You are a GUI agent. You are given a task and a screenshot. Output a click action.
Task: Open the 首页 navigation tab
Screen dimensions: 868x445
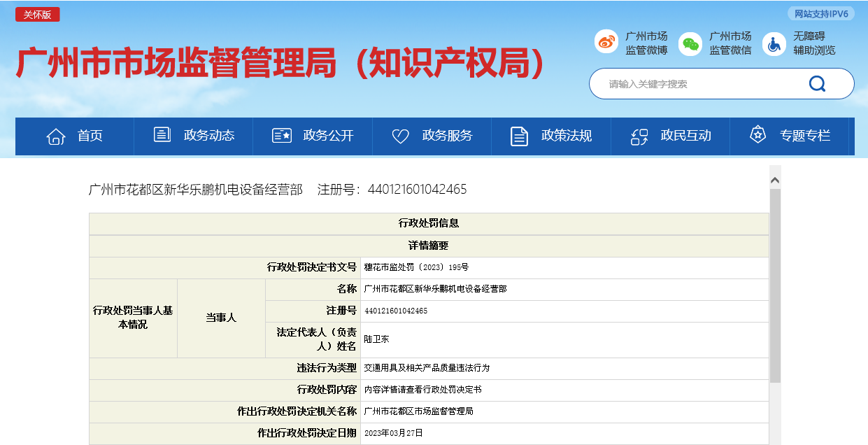75,136
